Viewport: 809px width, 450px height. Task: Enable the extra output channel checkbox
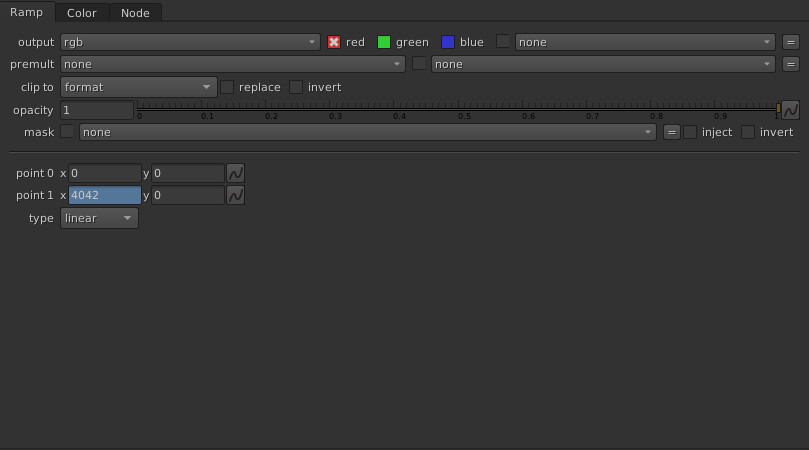[x=503, y=41]
